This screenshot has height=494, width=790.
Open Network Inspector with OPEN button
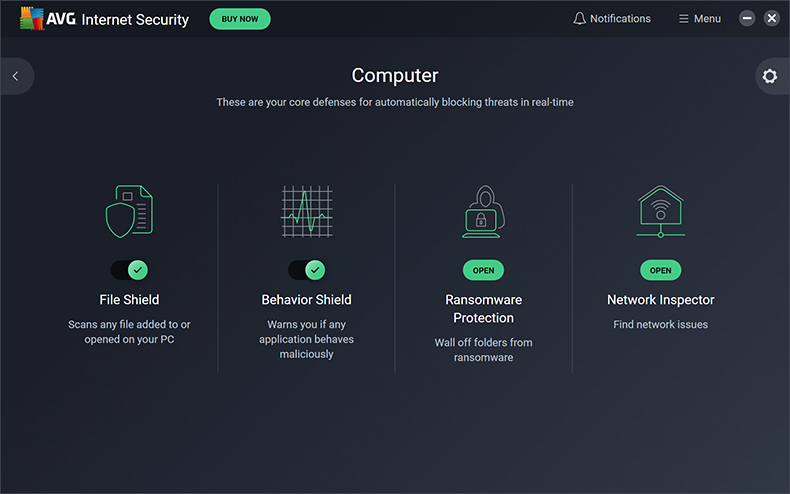(x=661, y=270)
